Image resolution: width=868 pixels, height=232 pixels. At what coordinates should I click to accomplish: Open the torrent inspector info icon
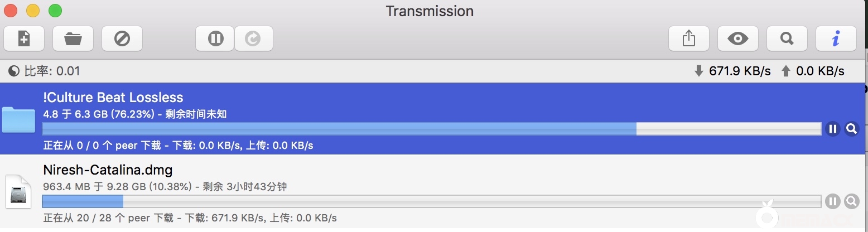point(836,38)
